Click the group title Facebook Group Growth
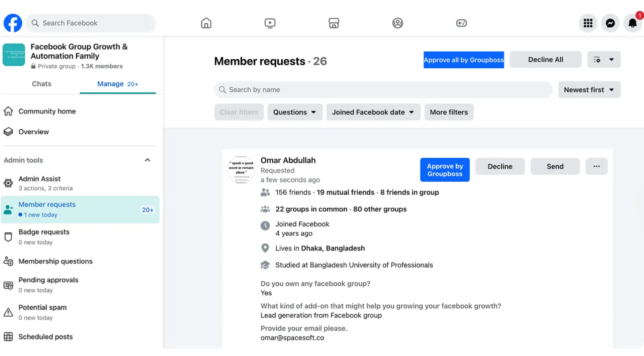The image size is (644, 356). (x=79, y=51)
